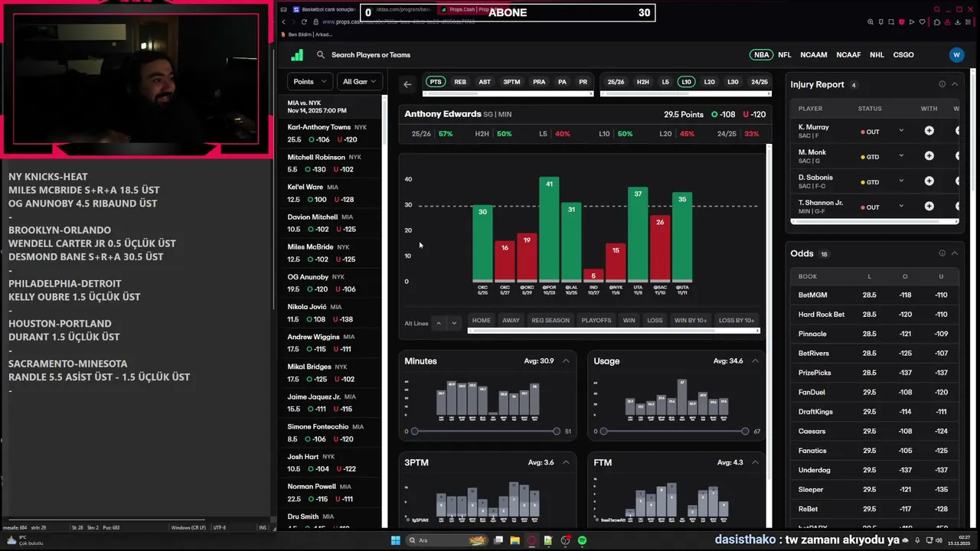Switch to the NFL league tab
980x551 pixels.
point(785,55)
